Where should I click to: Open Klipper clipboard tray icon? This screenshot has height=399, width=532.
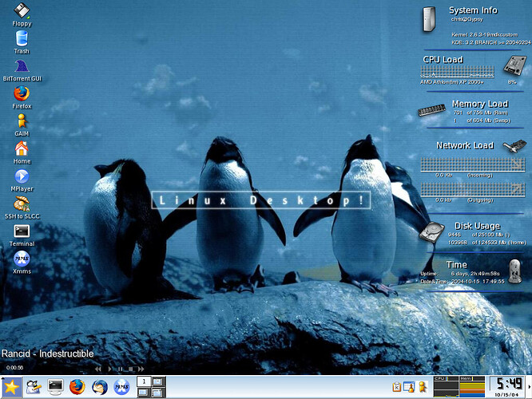[397, 387]
